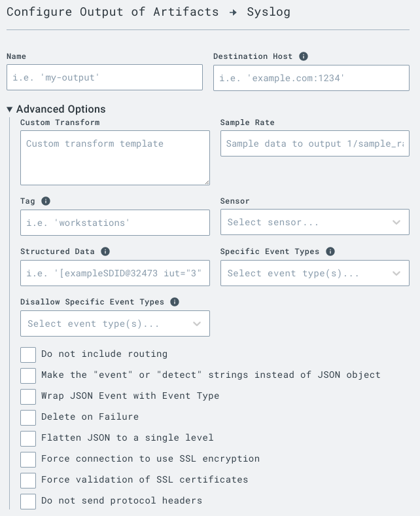The width and height of the screenshot is (420, 516).
Task: Enable 'Force validation of SSL certificates'
Action: [28, 480]
